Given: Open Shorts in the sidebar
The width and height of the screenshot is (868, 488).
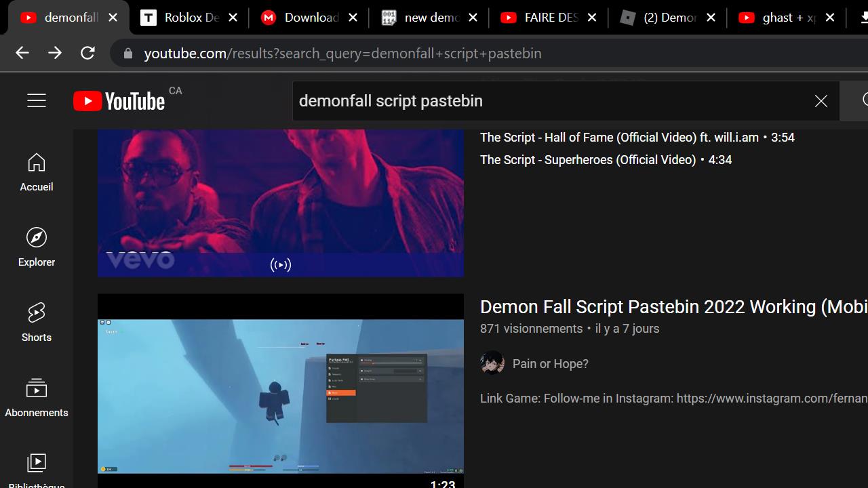Looking at the screenshot, I should 37,323.
